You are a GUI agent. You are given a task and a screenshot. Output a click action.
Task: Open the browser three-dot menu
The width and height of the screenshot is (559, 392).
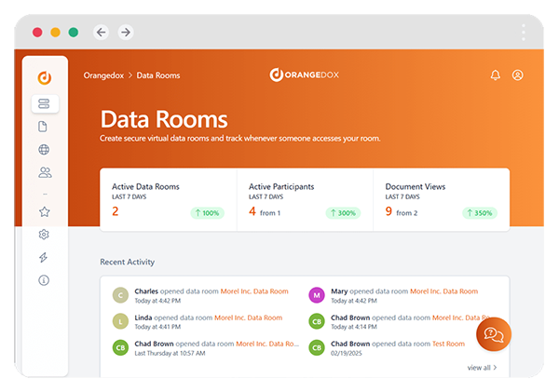[524, 33]
